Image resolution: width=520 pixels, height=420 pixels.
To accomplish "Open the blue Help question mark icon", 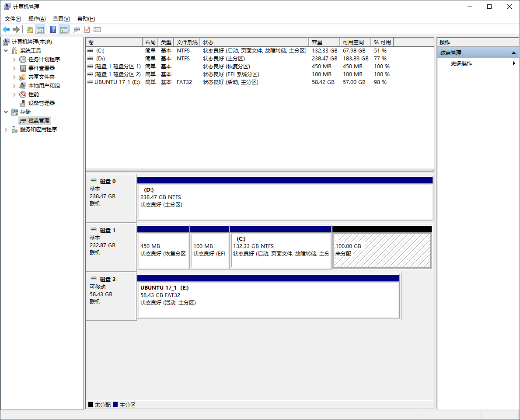I will click(x=53, y=29).
